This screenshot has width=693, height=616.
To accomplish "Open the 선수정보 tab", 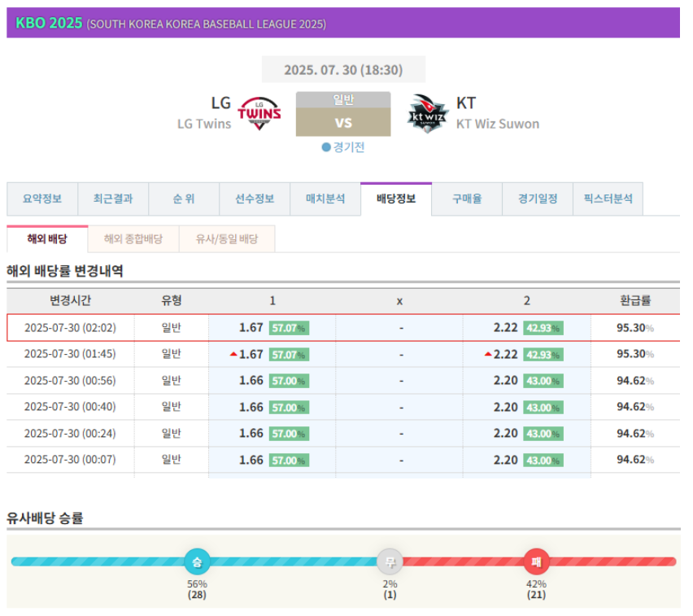I will (x=255, y=199).
